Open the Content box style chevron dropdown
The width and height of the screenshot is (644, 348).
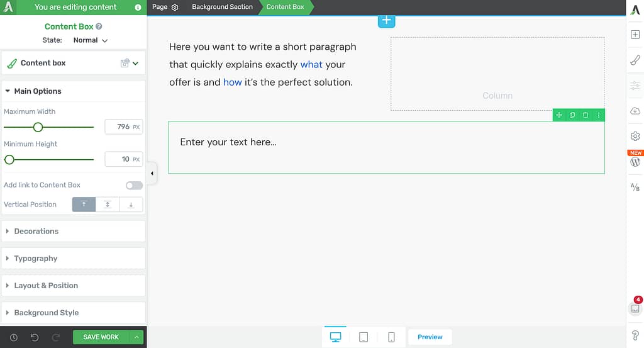pyautogui.click(x=136, y=63)
